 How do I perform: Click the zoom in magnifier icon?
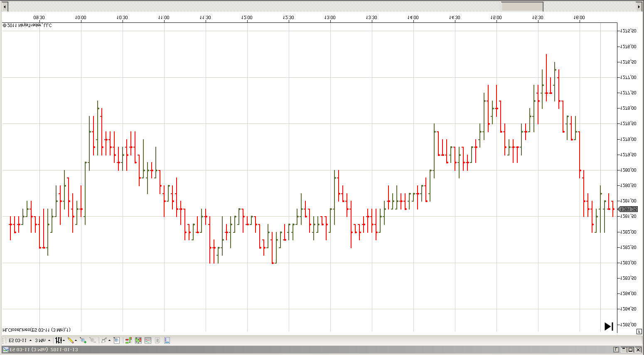[83, 340]
